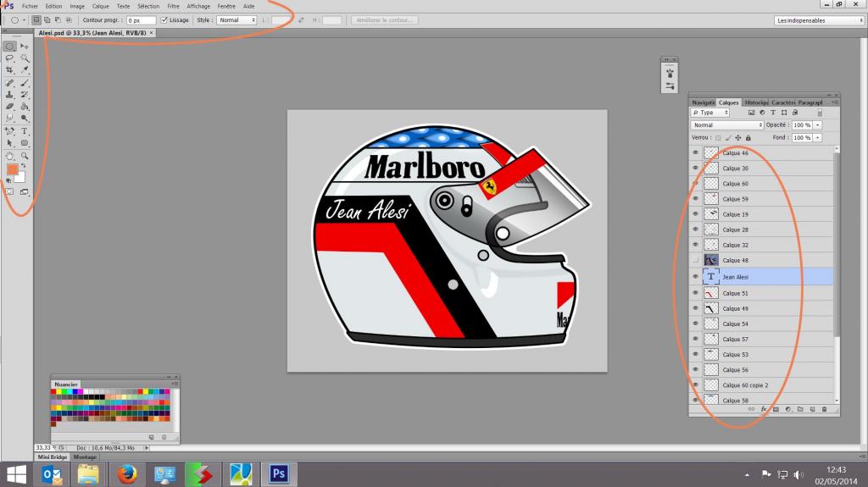
Task: Select the Move tool
Action: click(25, 47)
